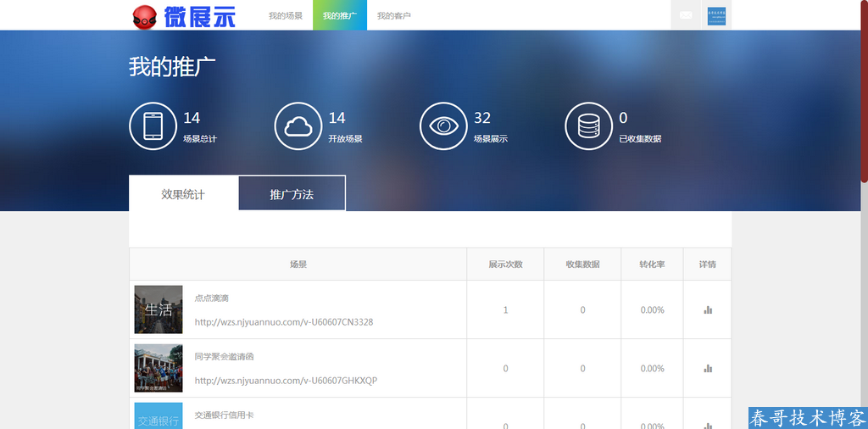This screenshot has width=868, height=429.
Task: Click scene title 交通银行信用卡
Action: [224, 415]
